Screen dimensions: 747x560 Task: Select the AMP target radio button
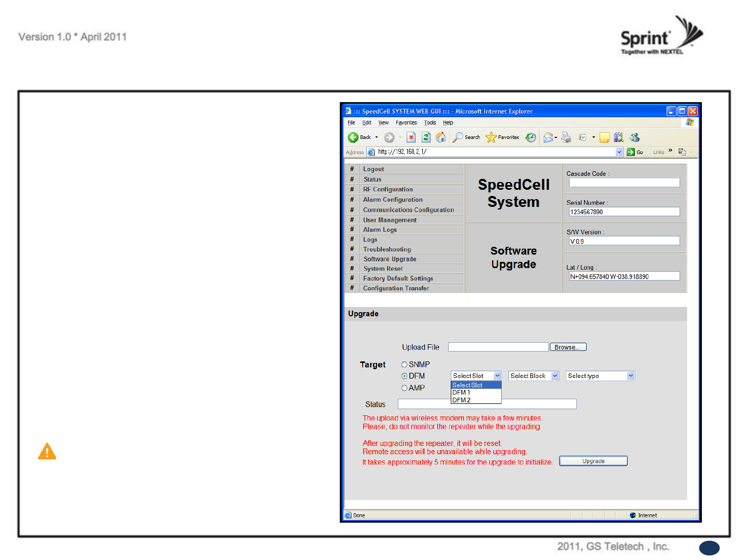pyautogui.click(x=404, y=388)
